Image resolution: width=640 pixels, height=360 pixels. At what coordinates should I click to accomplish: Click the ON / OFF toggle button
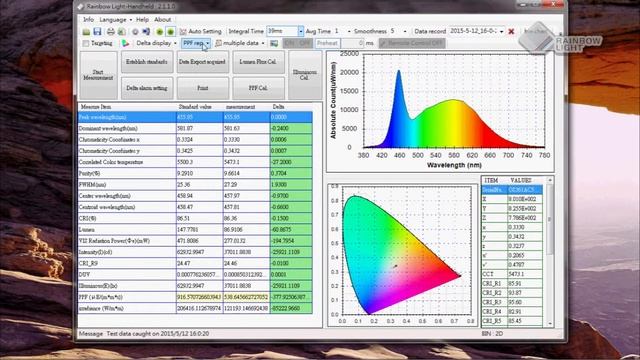tap(298, 43)
